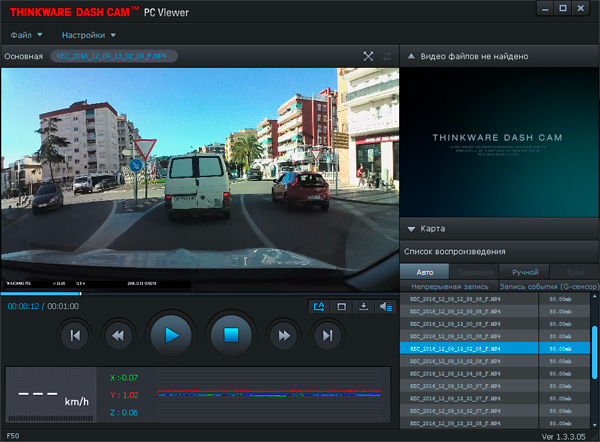Click the swap front/rear view icon
The width and height of the screenshot is (600, 442).
(x=387, y=56)
